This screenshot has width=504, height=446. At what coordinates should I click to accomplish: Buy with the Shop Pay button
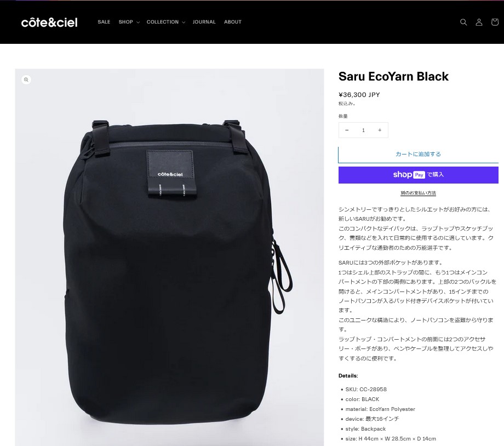point(418,175)
